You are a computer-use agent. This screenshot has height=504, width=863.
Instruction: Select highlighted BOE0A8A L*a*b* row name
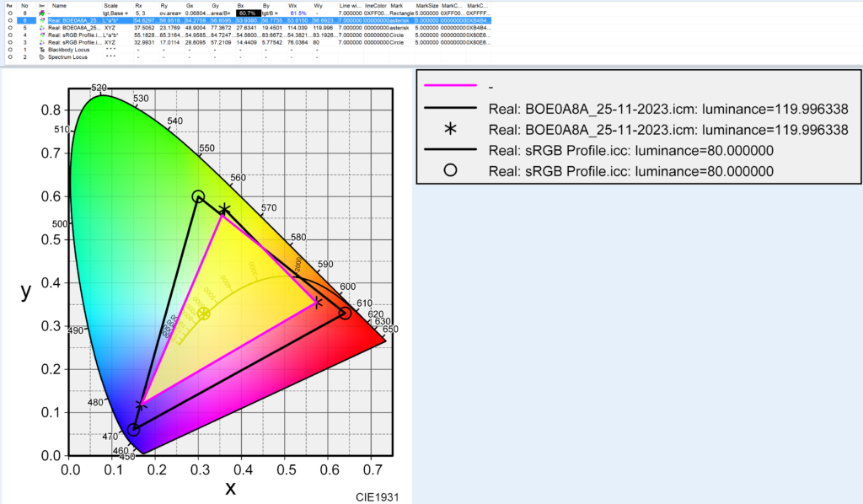[x=74, y=20]
